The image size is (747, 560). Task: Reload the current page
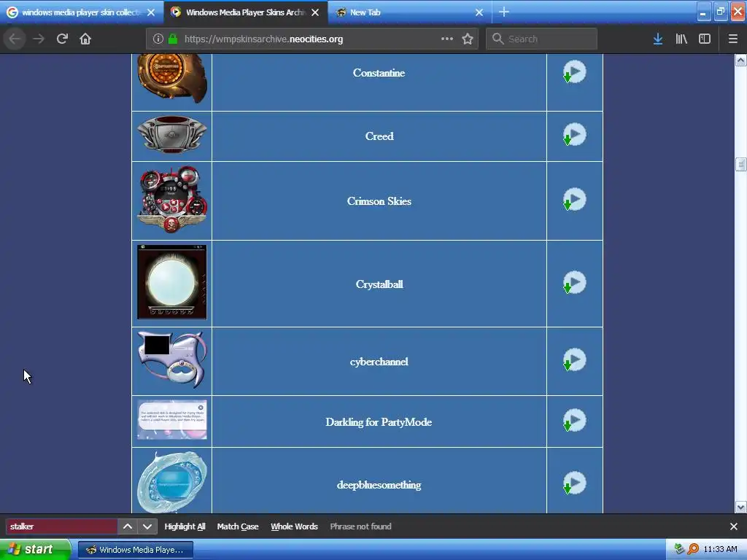[x=62, y=39]
